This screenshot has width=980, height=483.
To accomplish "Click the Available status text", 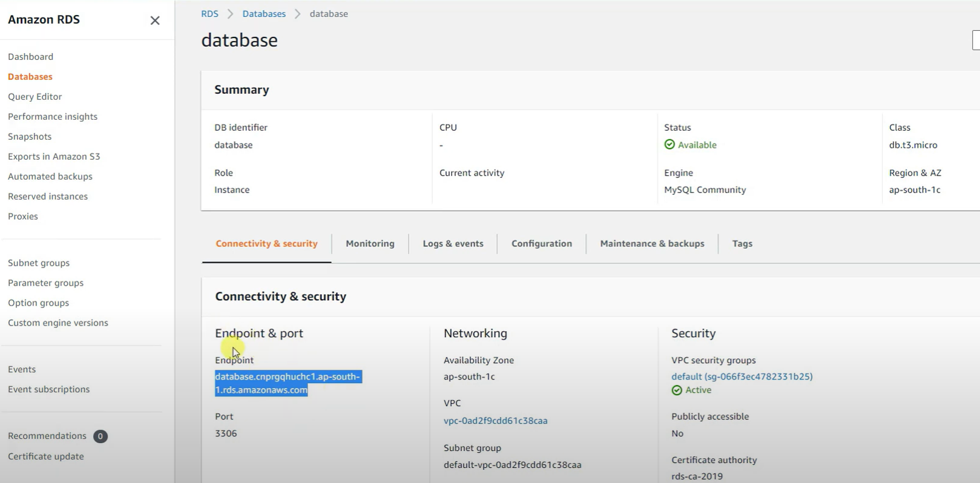I will pyautogui.click(x=697, y=145).
